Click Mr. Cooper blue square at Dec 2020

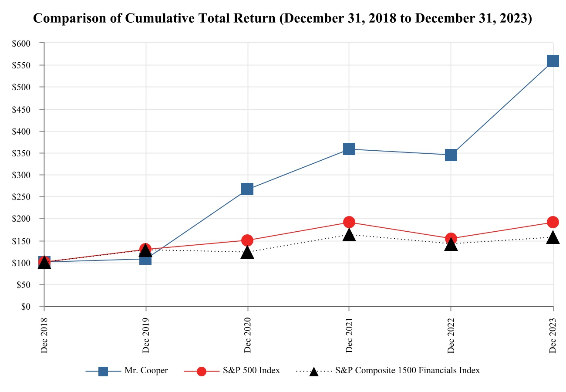[247, 189]
